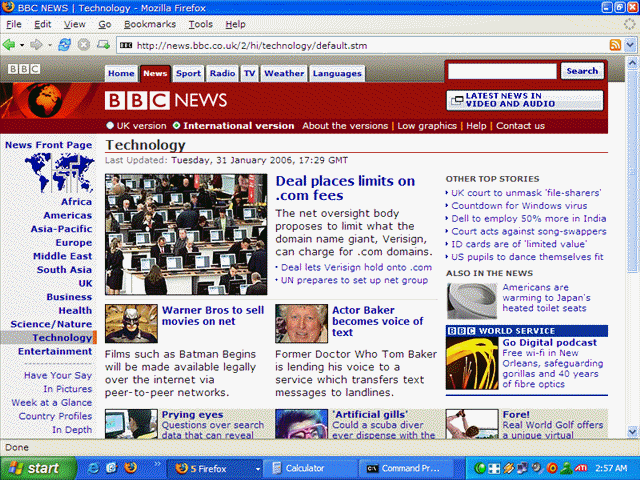
Task: Open 'Countdown for Windows virus' story
Action: pyautogui.click(x=519, y=206)
